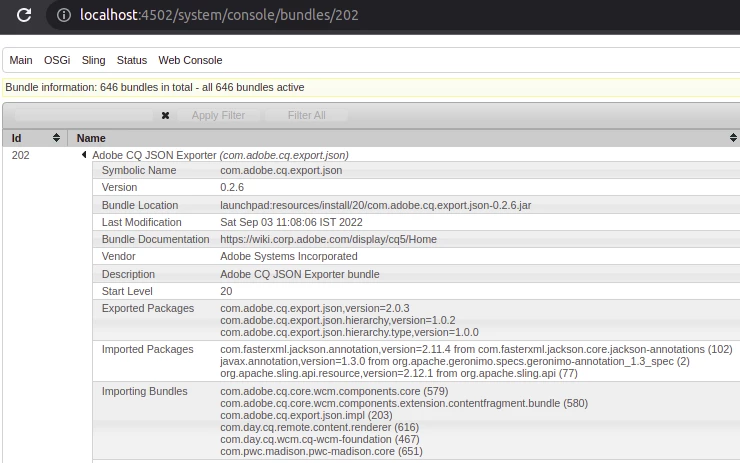Viewport: 740px width, 463px height.
Task: Open com.day.cq.remote.content.renderer (616) link
Action: pos(320,428)
